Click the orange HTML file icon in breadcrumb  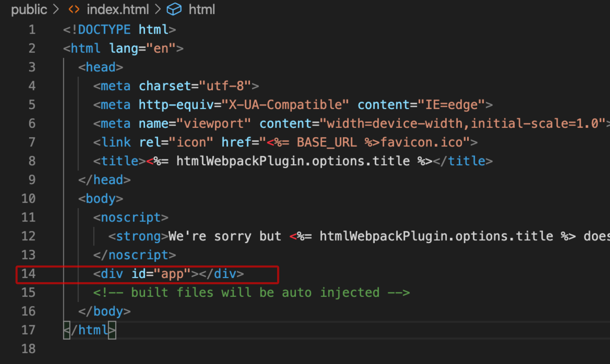pyautogui.click(x=74, y=10)
